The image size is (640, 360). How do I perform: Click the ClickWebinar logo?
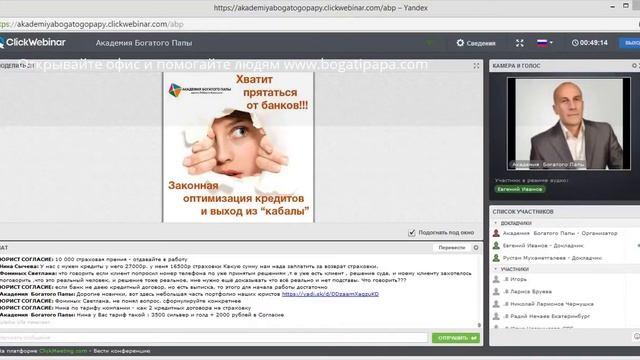click(33, 42)
